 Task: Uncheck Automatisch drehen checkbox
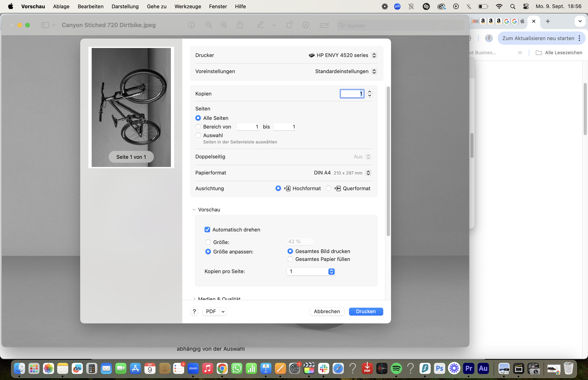(x=207, y=230)
